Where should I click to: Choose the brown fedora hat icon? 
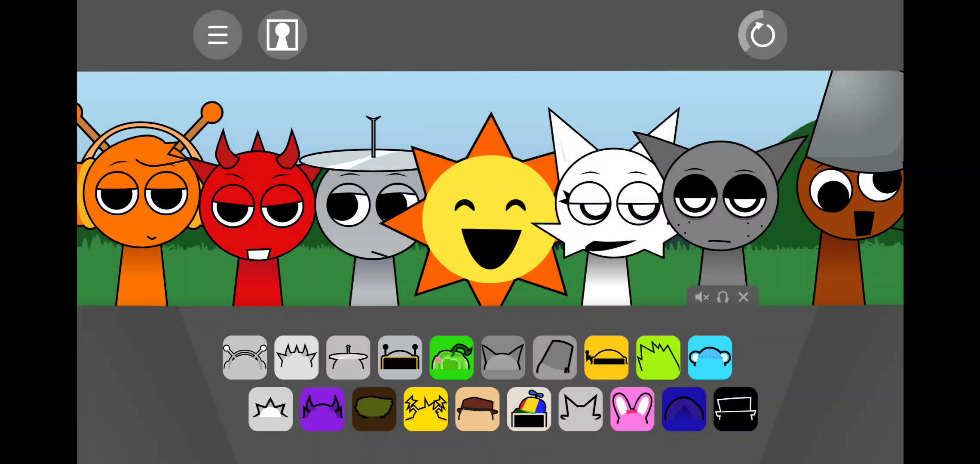(x=477, y=409)
